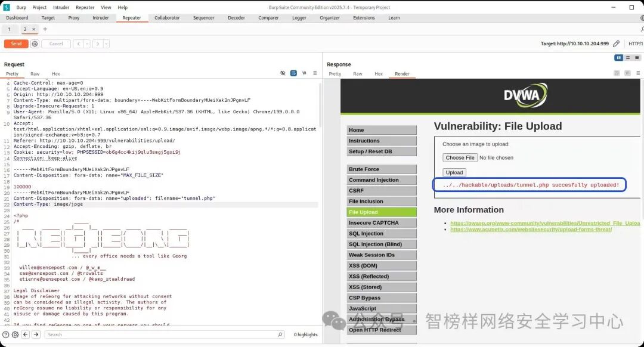Open the Request panel hamburger options menu
This screenshot has width=644, height=347.
[315, 73]
